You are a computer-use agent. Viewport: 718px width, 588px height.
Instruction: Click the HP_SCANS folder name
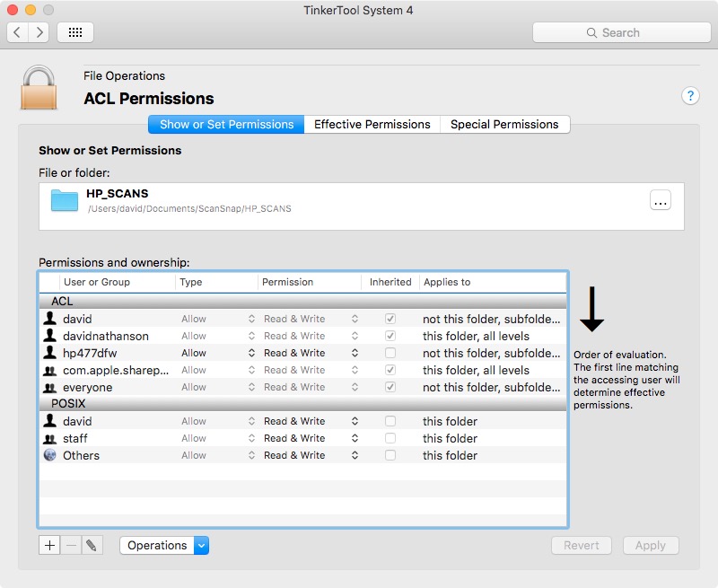[x=118, y=193]
